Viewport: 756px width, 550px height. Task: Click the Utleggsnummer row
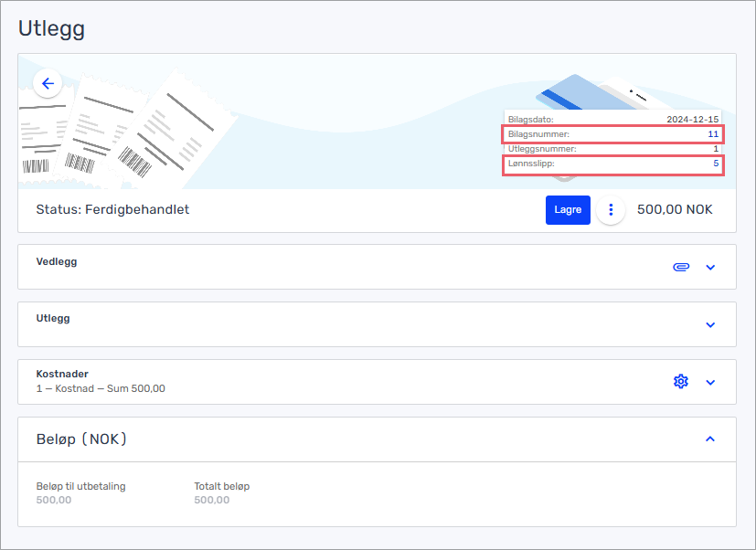(612, 149)
